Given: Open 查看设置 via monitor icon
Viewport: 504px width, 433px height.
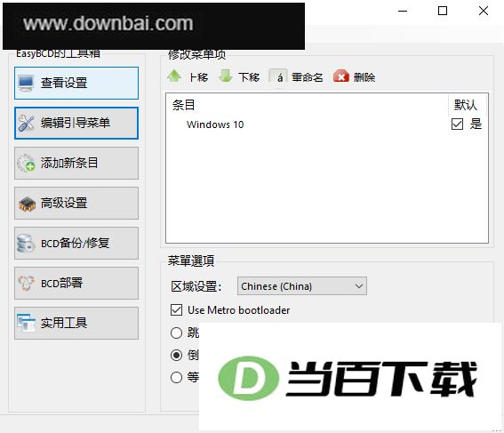Looking at the screenshot, I should [x=26, y=84].
